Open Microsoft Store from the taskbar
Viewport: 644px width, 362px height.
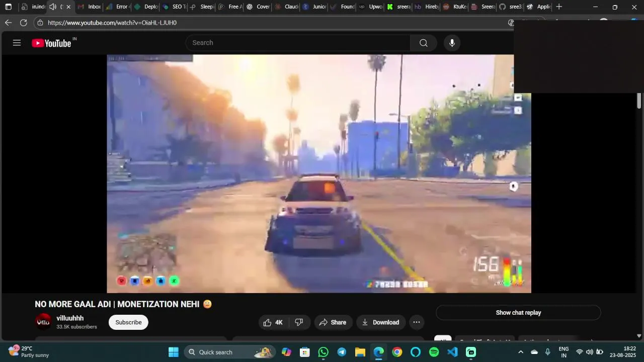click(305, 352)
